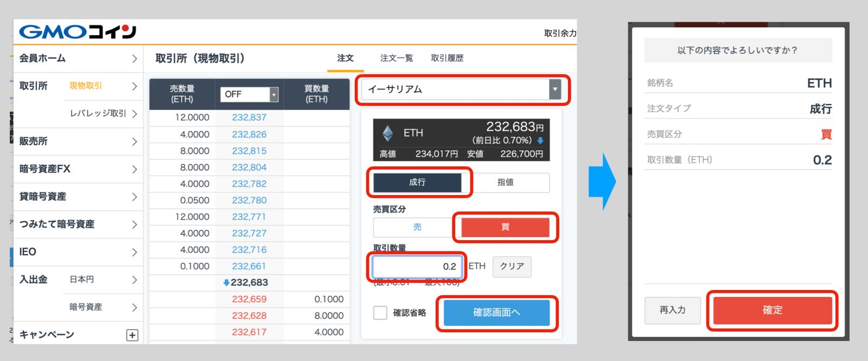Open the OFF grouping dropdown in order book
This screenshot has width=868, height=361.
(249, 94)
